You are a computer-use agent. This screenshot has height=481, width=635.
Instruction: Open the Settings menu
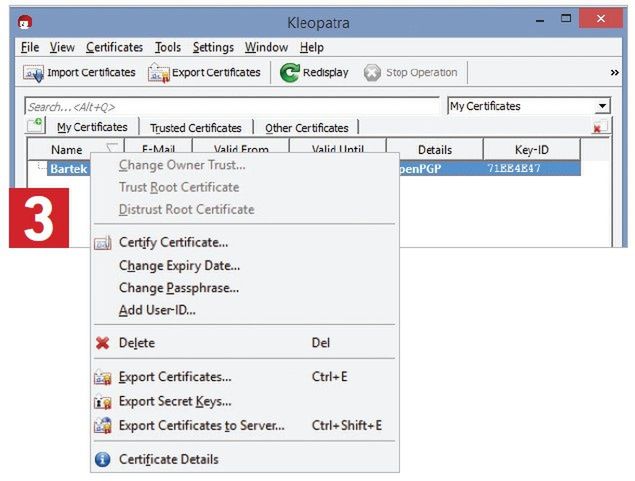(213, 47)
